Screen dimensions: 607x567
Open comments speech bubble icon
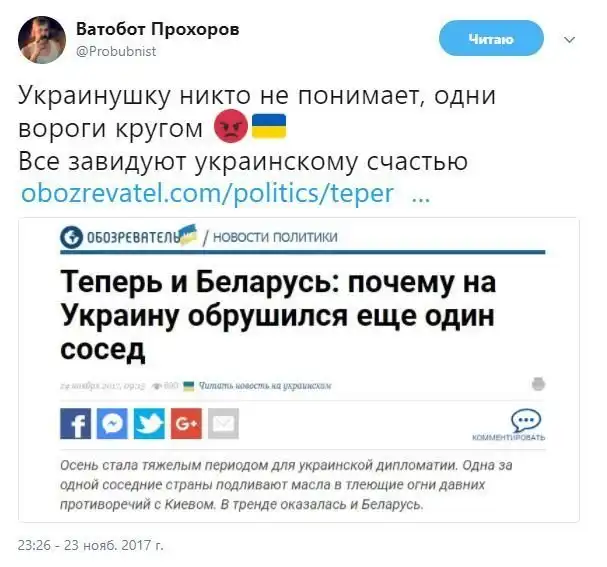pyautogui.click(x=526, y=420)
